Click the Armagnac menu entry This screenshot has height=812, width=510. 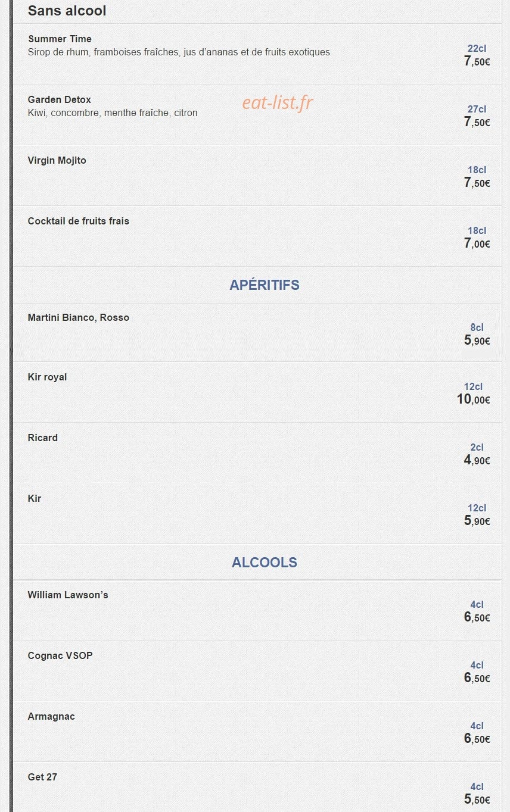click(257, 732)
